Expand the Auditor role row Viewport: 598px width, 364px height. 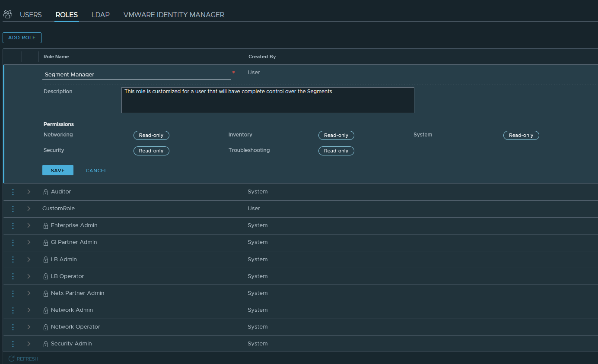click(x=29, y=192)
